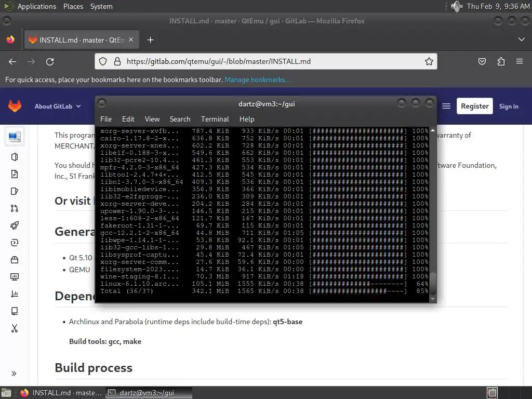This screenshot has width=532, height=399.
Task: Click the linux-6.1.10 download progress bar
Action: point(358,284)
